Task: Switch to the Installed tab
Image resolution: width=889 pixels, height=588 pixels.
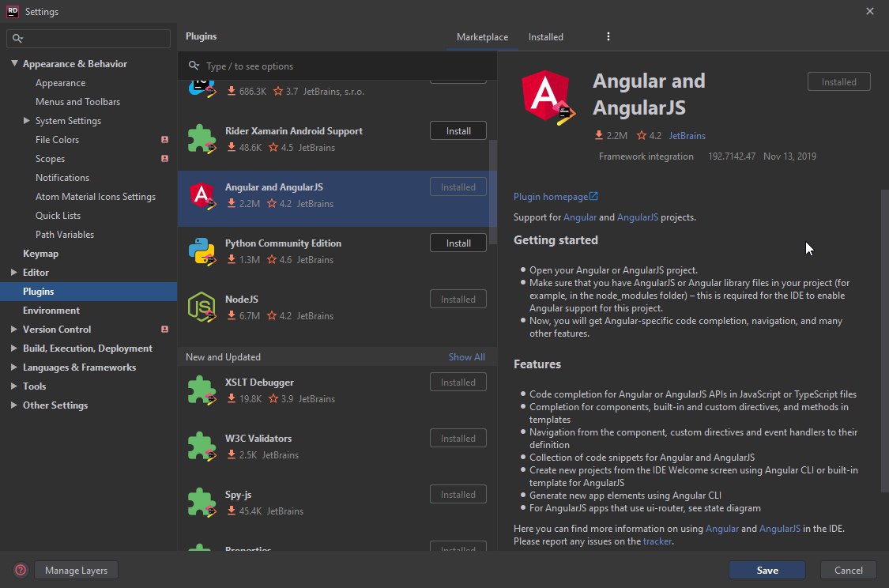Action: [546, 37]
